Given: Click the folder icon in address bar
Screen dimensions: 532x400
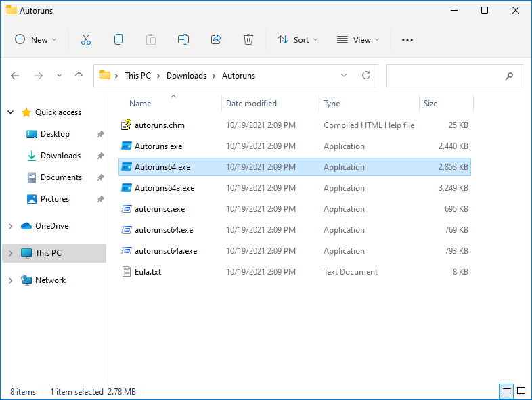Looking at the screenshot, I should (105, 75).
